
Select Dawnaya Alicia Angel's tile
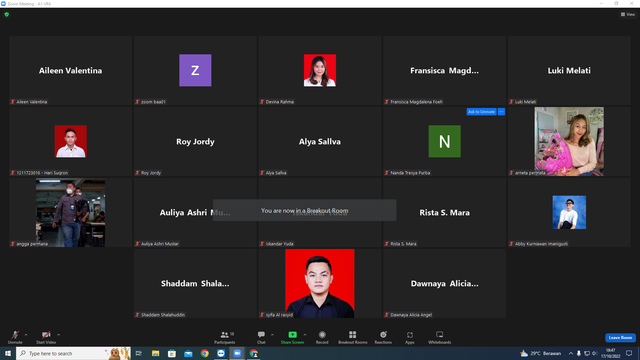tap(444, 283)
